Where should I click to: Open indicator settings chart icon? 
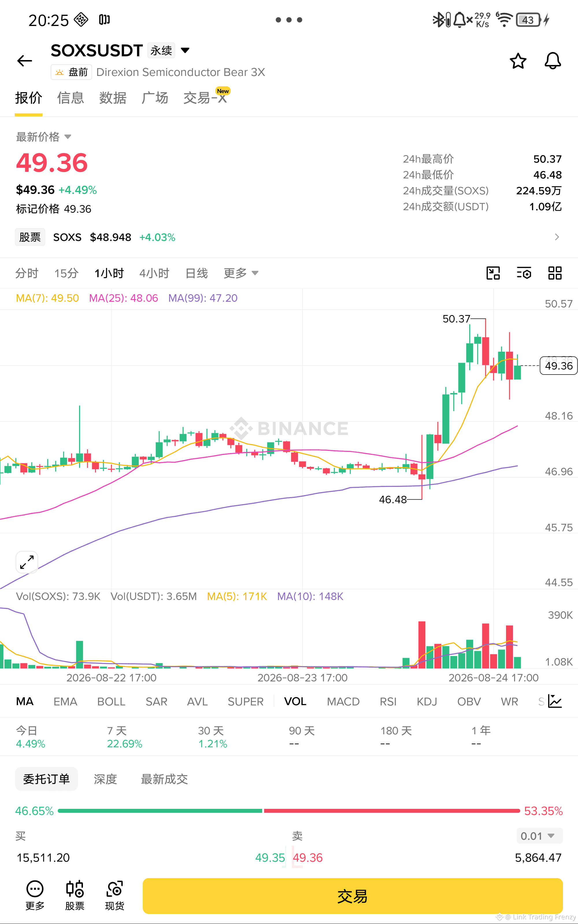(x=555, y=701)
